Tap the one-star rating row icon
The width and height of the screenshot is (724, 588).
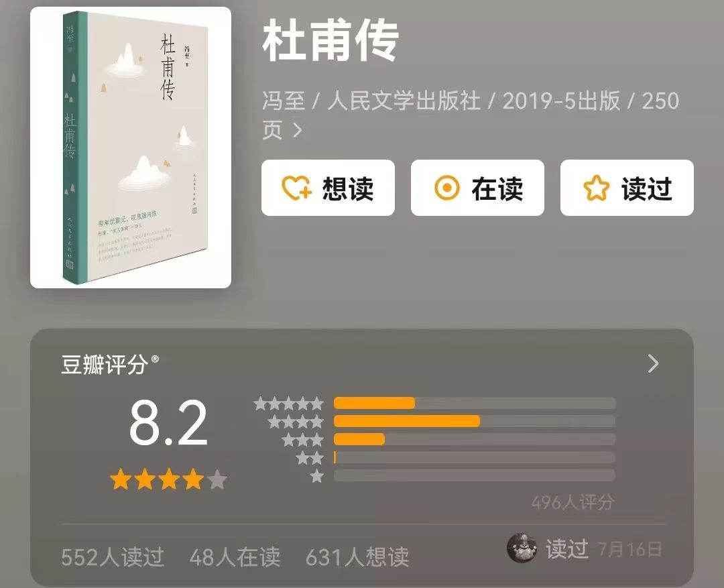click(316, 476)
